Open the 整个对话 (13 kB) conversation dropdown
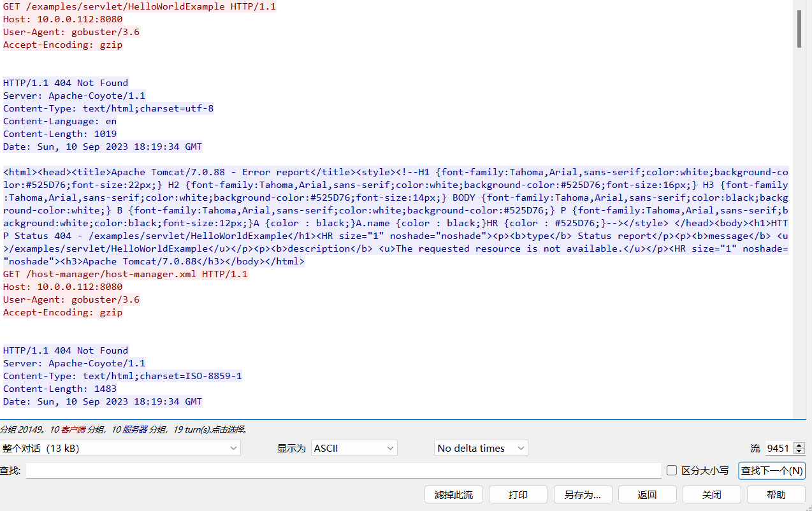Image resolution: width=812 pixels, height=511 pixels. pos(120,448)
